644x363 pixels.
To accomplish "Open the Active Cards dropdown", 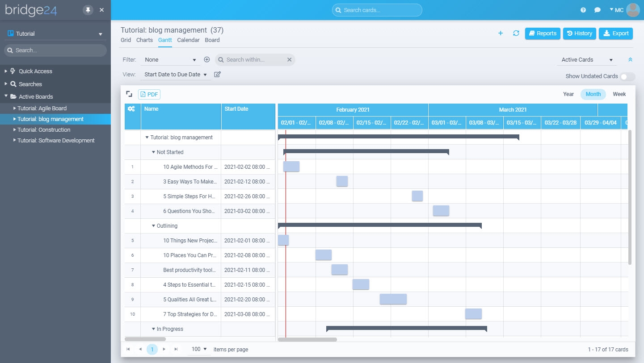I will (586, 59).
